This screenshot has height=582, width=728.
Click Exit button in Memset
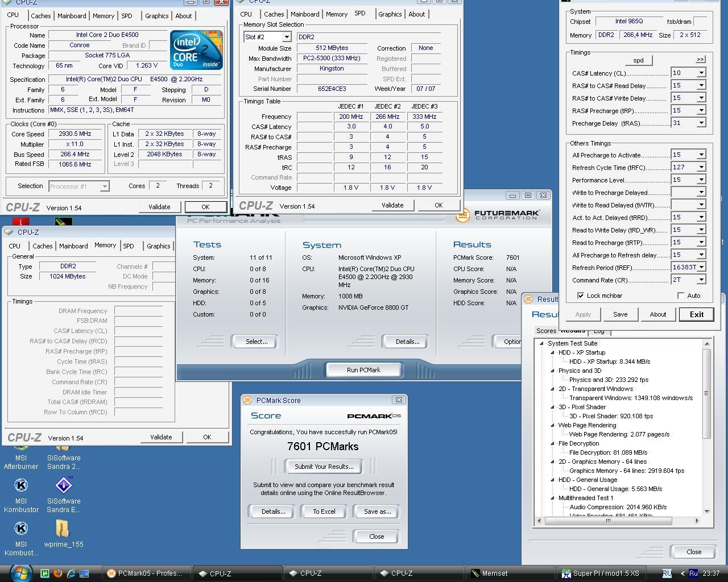coord(696,314)
